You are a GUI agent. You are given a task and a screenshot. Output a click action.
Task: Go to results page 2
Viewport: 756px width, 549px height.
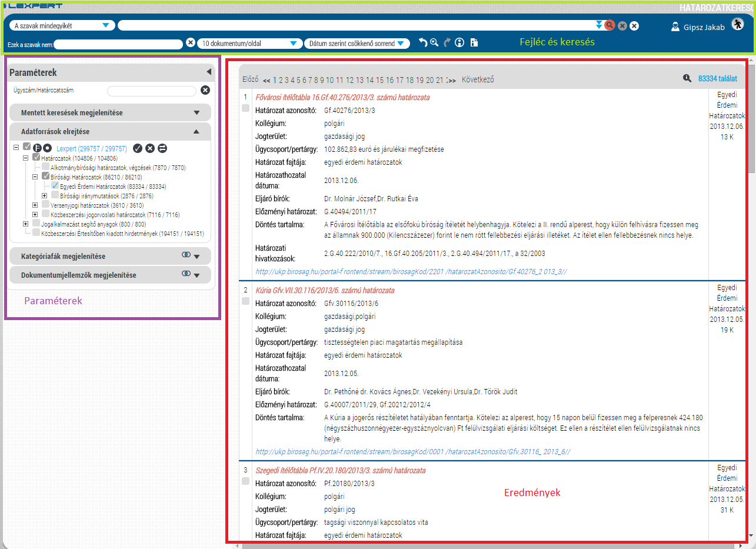[281, 80]
